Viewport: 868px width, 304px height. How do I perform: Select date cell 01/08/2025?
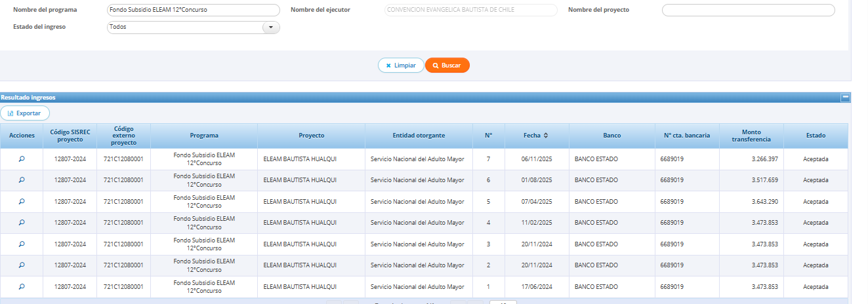[x=537, y=180]
